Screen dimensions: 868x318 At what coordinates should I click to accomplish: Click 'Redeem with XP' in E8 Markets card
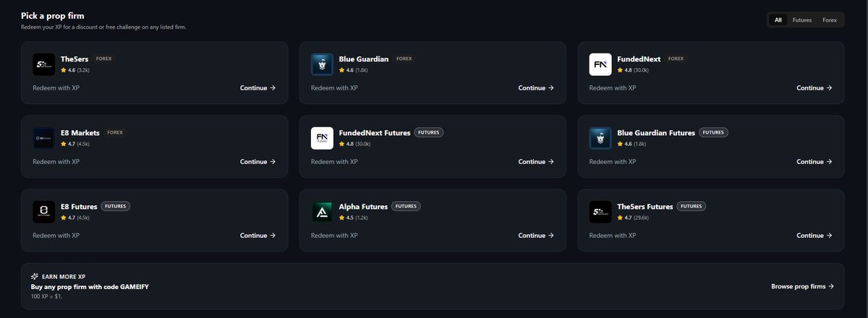[56, 162]
